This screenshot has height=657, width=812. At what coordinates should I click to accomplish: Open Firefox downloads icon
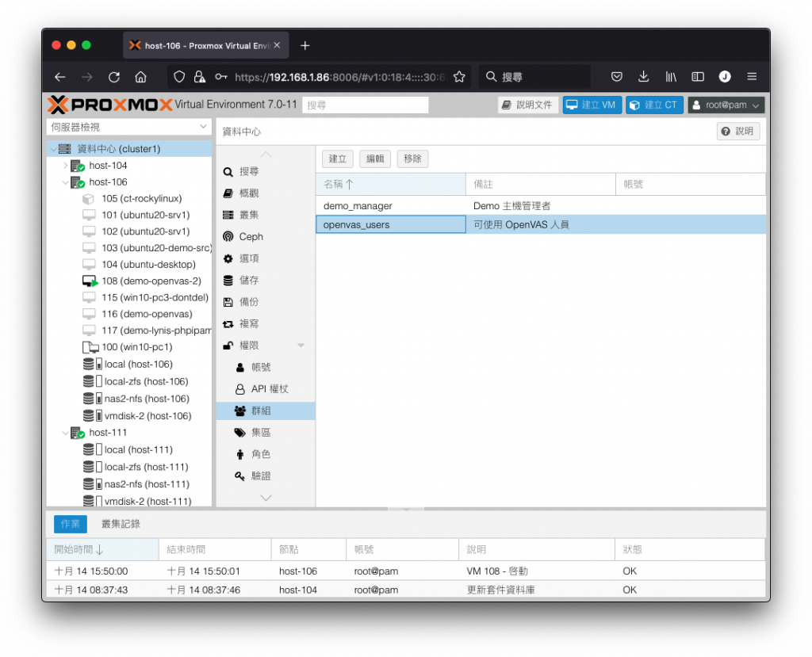pos(643,77)
